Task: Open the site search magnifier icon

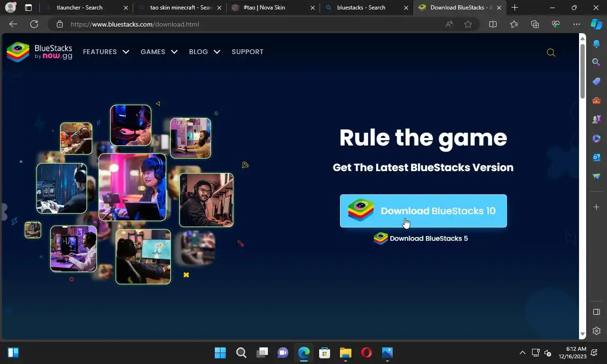Action: tap(551, 53)
